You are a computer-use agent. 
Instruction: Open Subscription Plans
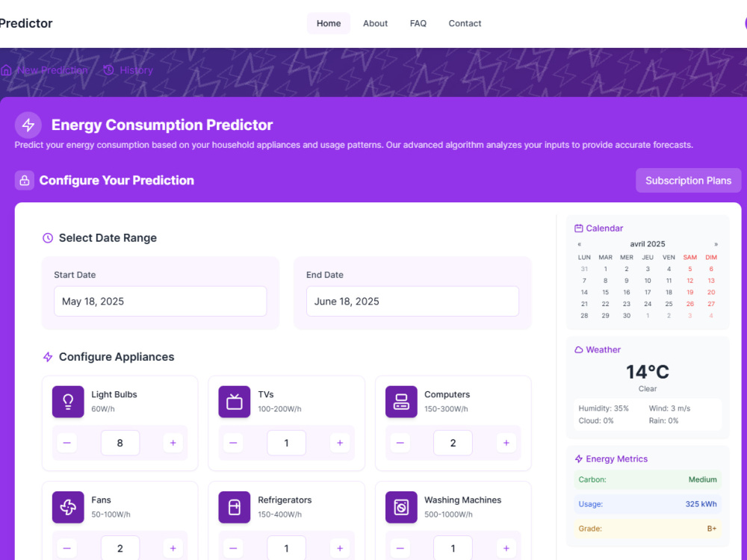pyautogui.click(x=689, y=181)
